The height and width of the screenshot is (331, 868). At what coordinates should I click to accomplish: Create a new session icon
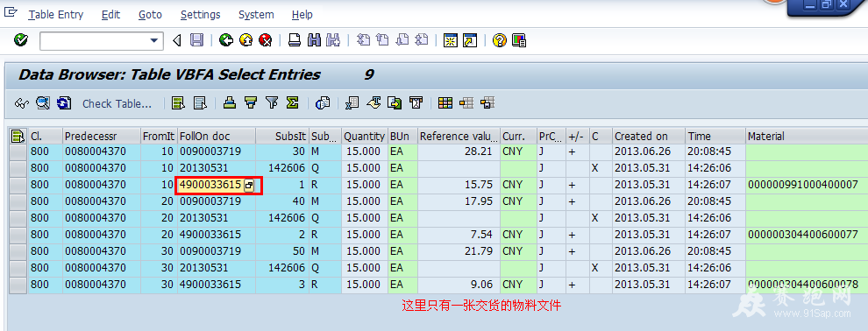451,40
